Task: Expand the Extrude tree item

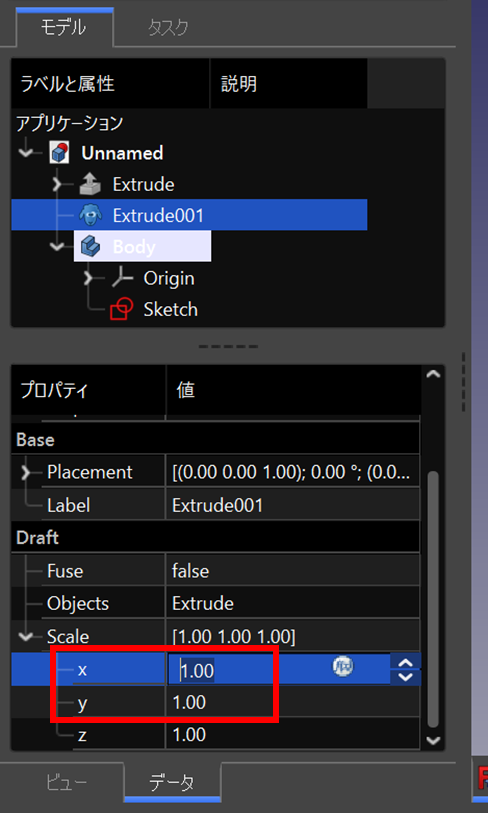Action: point(58,184)
